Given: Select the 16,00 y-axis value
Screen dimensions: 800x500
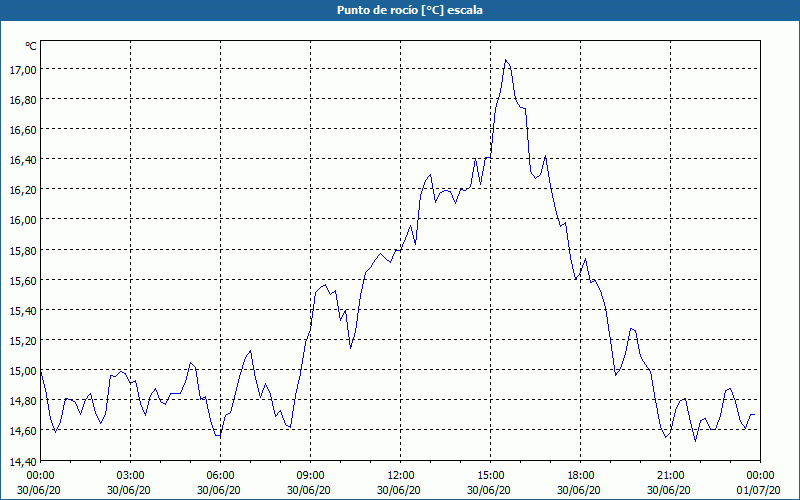Looking at the screenshot, I should [x=23, y=220].
